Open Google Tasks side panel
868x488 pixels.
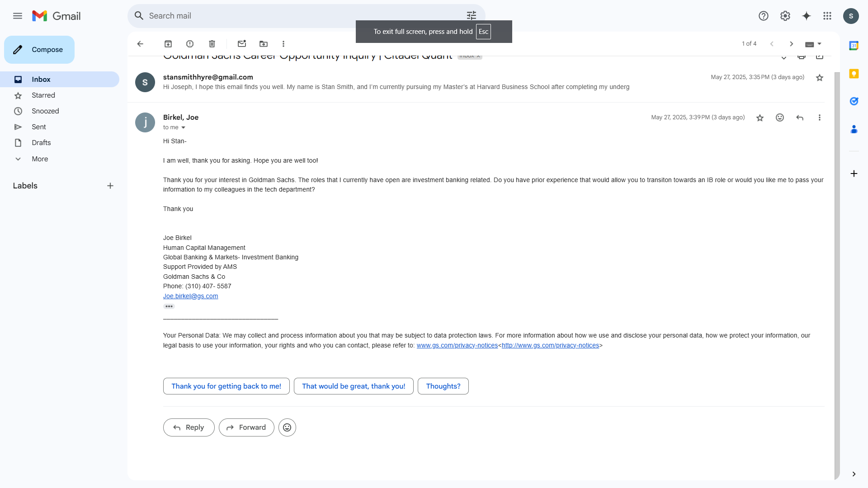tap(854, 101)
